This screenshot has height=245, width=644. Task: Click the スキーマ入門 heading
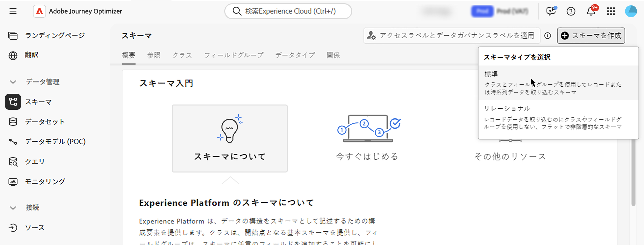click(x=166, y=83)
